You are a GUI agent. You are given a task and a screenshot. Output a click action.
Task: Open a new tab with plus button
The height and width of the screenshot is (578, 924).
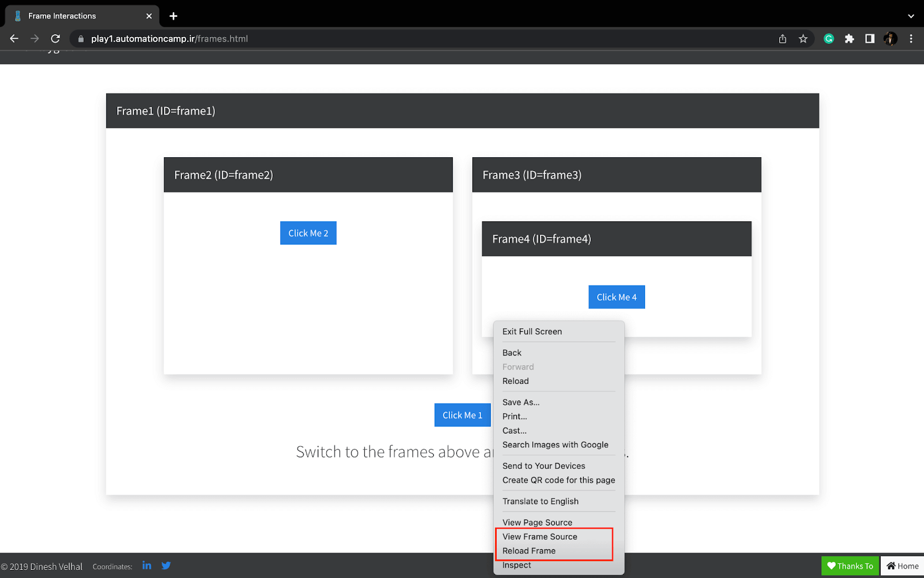coord(173,16)
